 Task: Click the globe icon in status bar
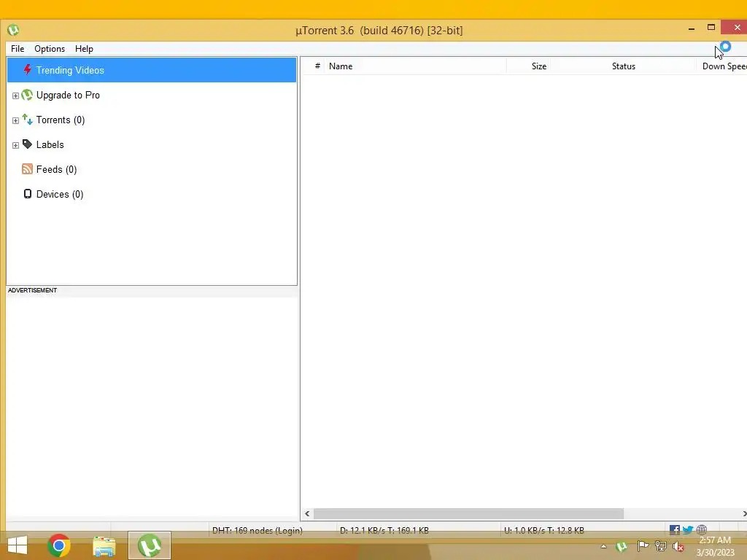click(701, 529)
